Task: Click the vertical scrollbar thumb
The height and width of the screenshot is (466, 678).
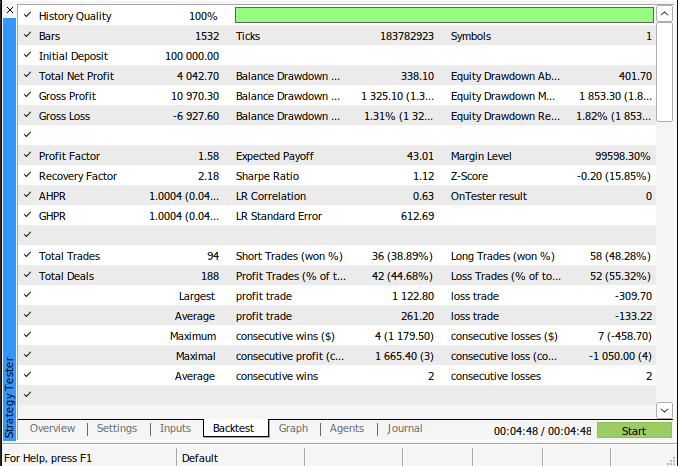Action: click(x=664, y=72)
